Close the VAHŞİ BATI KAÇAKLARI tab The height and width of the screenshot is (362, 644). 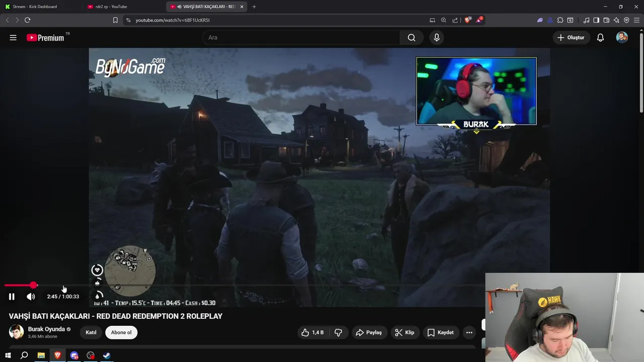[242, 7]
